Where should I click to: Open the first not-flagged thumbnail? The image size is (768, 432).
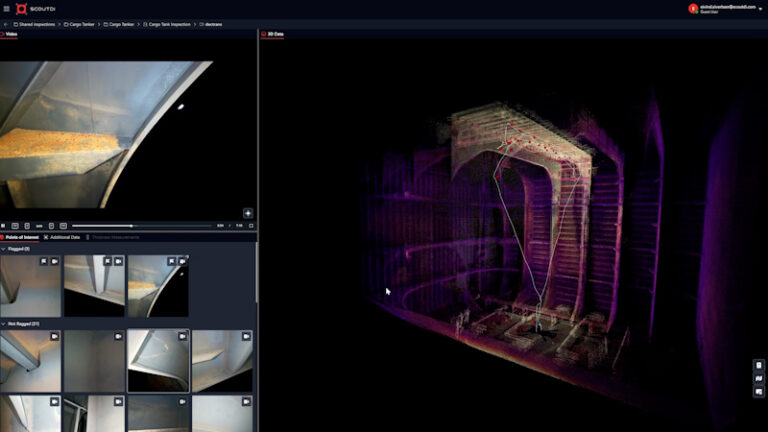click(30, 361)
